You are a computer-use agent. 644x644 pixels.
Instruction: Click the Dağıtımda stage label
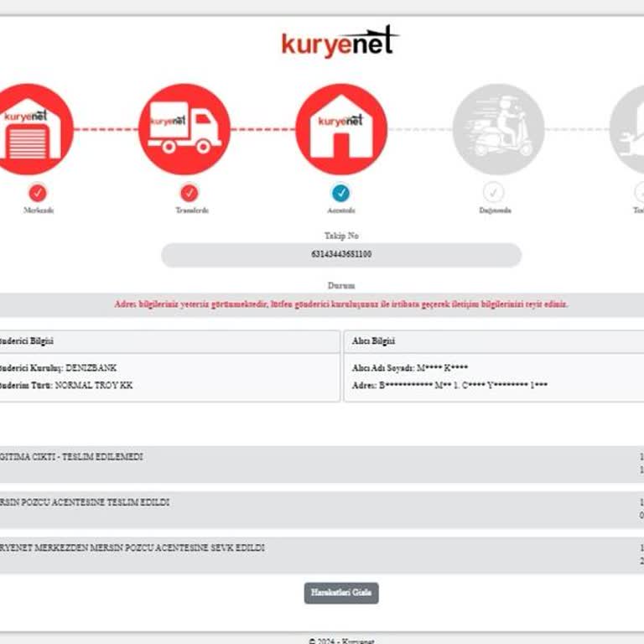pyautogui.click(x=495, y=210)
